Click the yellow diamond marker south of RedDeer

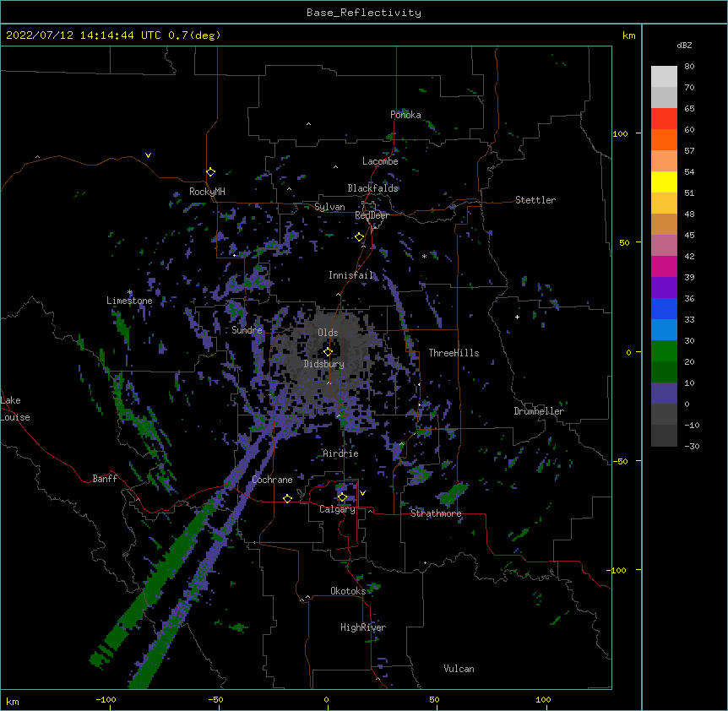point(360,237)
